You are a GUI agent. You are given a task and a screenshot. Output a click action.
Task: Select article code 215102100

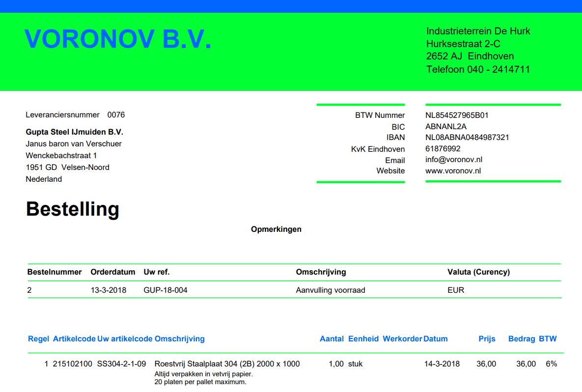[x=72, y=364]
